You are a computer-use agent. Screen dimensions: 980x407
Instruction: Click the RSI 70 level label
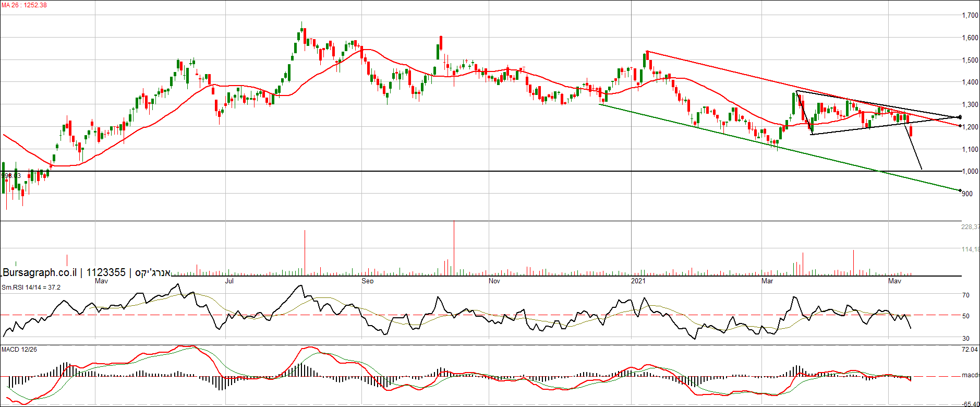pyautogui.click(x=966, y=295)
